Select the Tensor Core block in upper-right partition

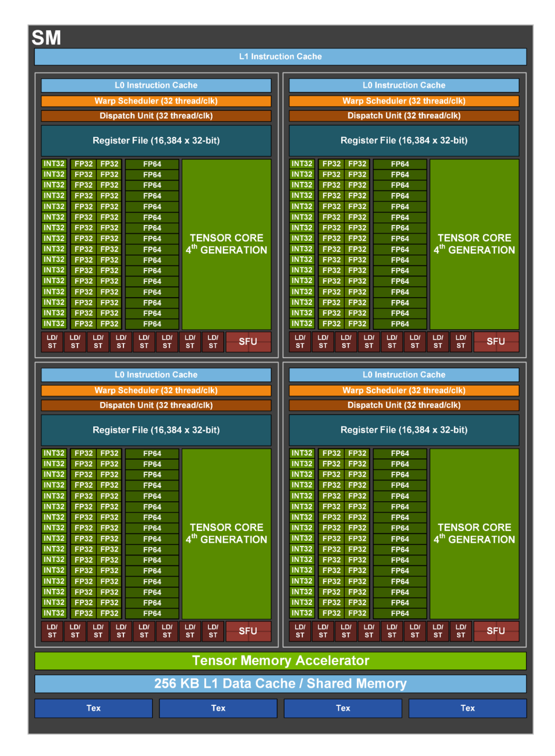pos(475,244)
